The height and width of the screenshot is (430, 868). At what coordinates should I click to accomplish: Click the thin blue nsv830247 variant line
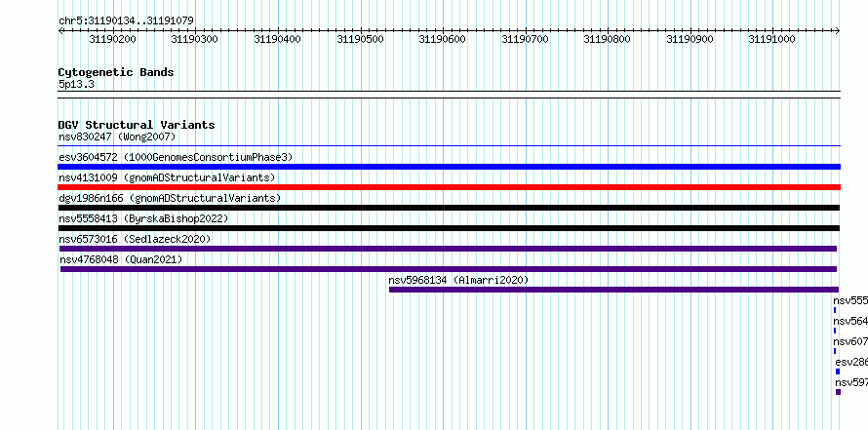449,146
